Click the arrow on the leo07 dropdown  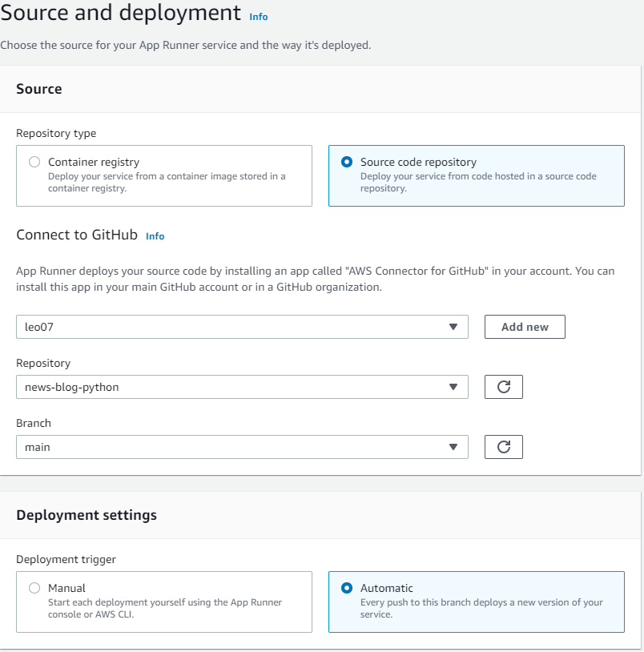pyautogui.click(x=453, y=327)
